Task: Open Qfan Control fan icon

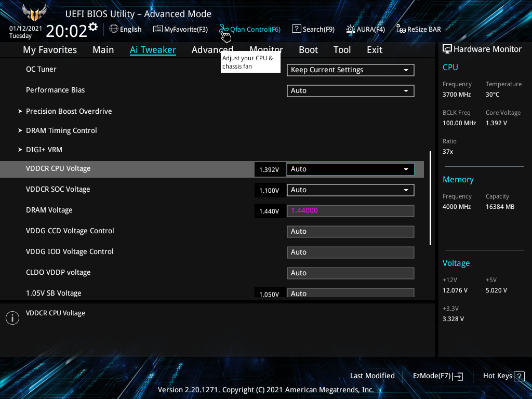Action: 224,29
